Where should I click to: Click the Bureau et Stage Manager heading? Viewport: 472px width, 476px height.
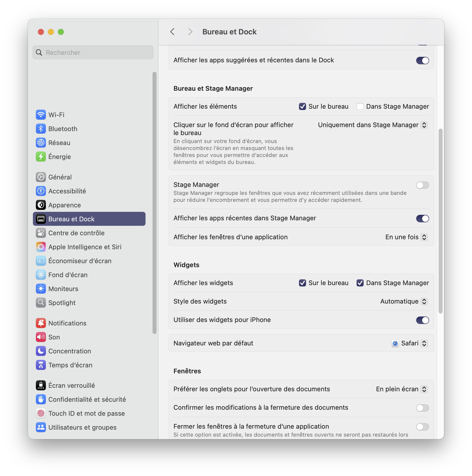[x=213, y=89]
